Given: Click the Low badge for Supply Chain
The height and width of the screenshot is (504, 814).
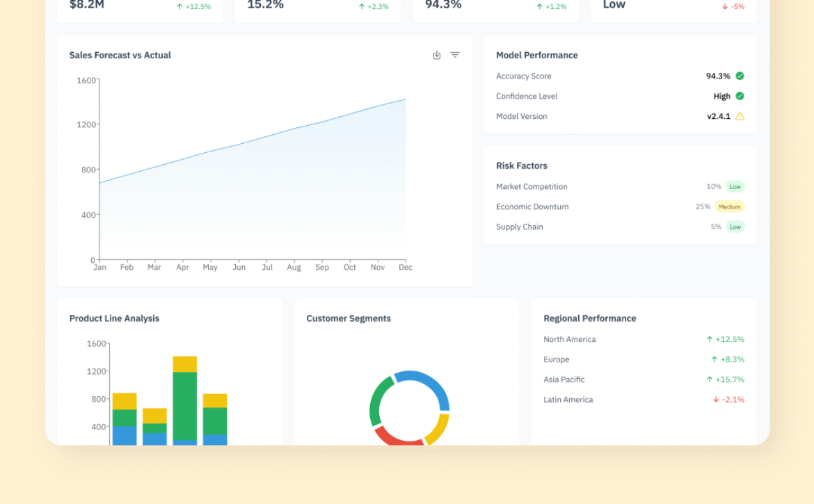Looking at the screenshot, I should pos(735,227).
